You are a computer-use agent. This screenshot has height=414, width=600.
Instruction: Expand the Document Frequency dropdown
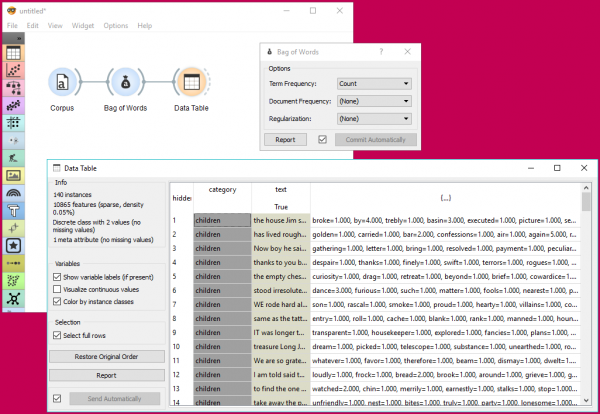click(374, 101)
